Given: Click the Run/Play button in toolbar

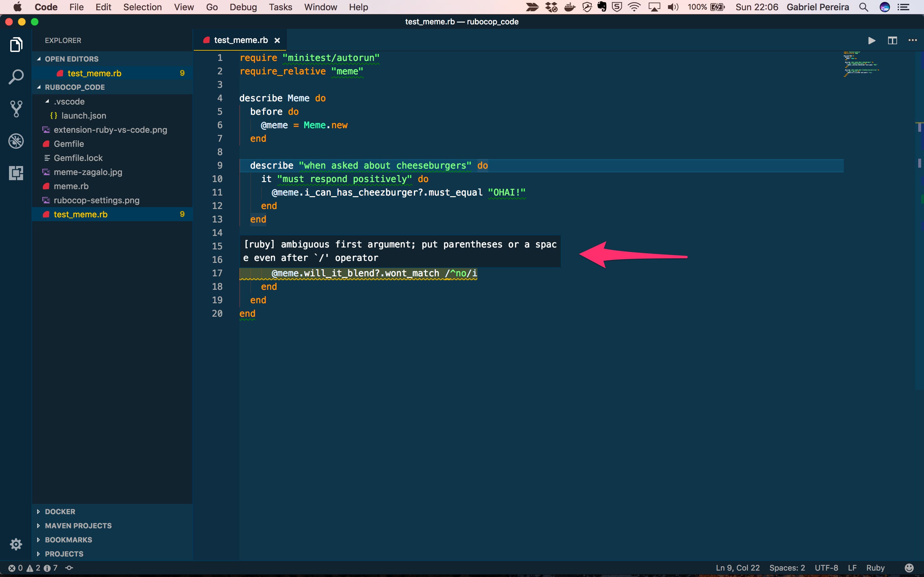Looking at the screenshot, I should 871,40.
